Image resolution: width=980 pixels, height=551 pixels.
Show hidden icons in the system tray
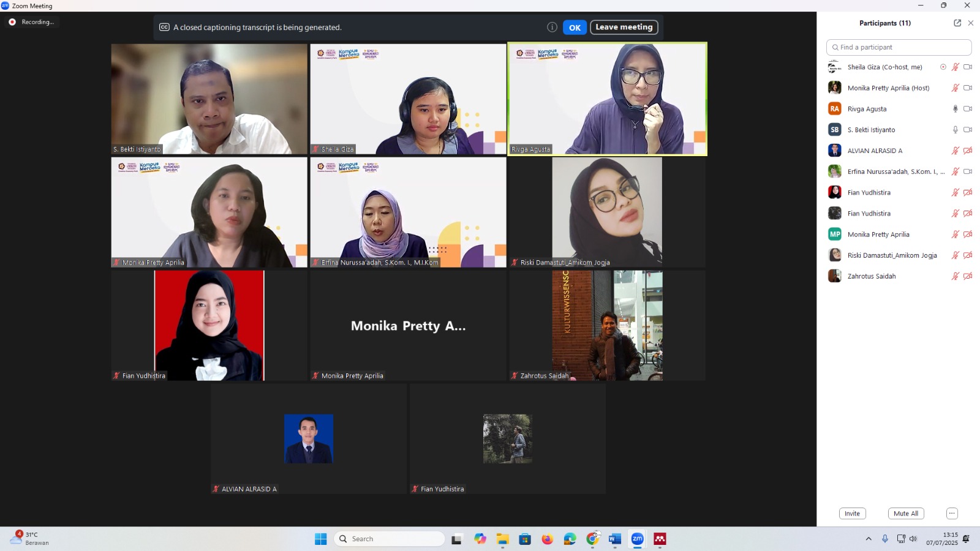coord(869,539)
